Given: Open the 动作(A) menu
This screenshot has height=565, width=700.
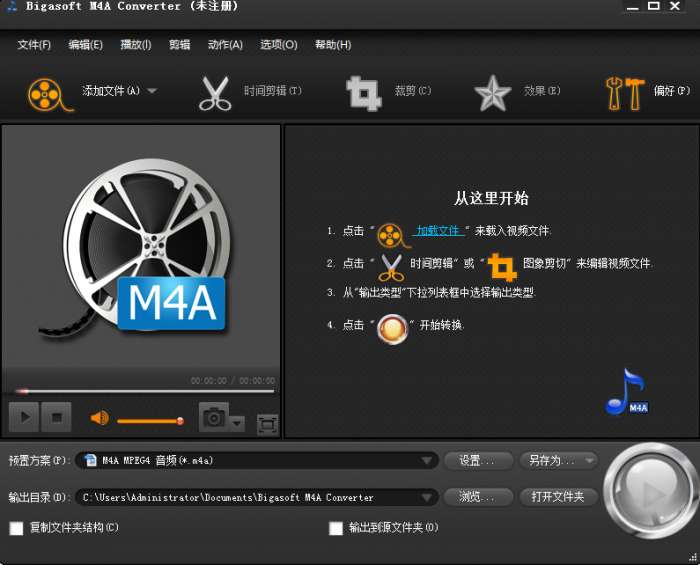Looking at the screenshot, I should (225, 45).
